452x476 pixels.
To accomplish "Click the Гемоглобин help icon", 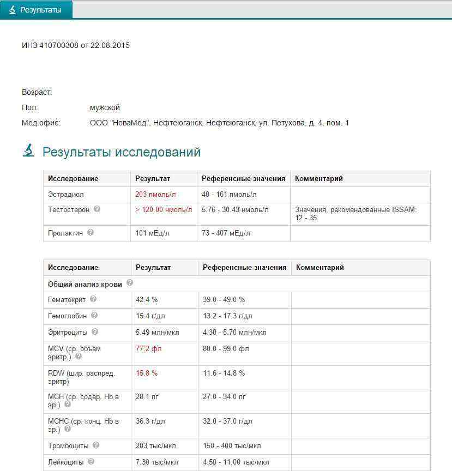I will [x=94, y=315].
